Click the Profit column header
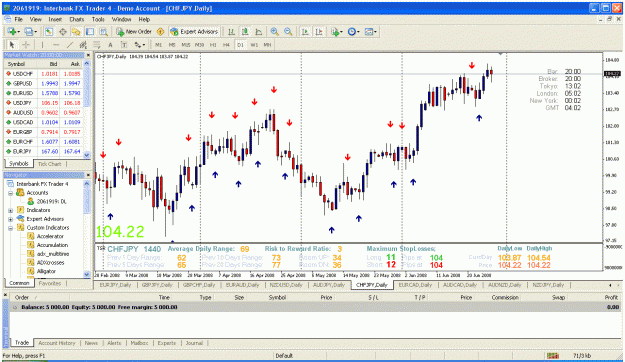 point(611,297)
